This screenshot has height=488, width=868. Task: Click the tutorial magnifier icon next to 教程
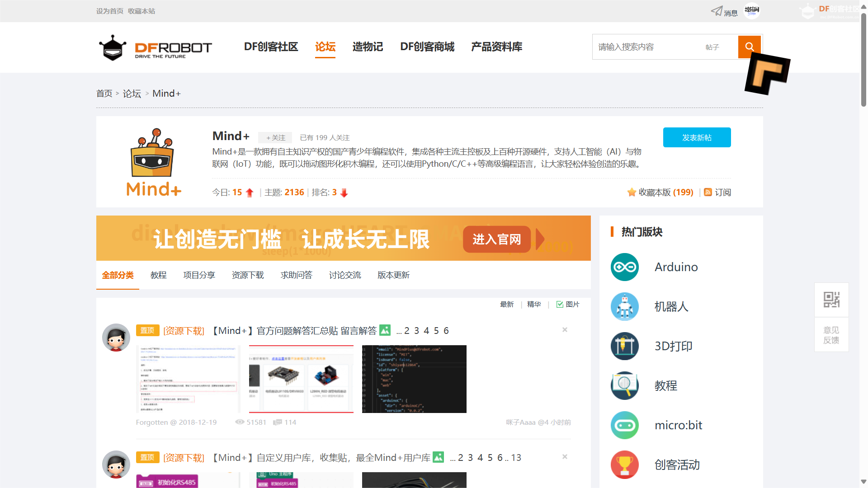[625, 386]
